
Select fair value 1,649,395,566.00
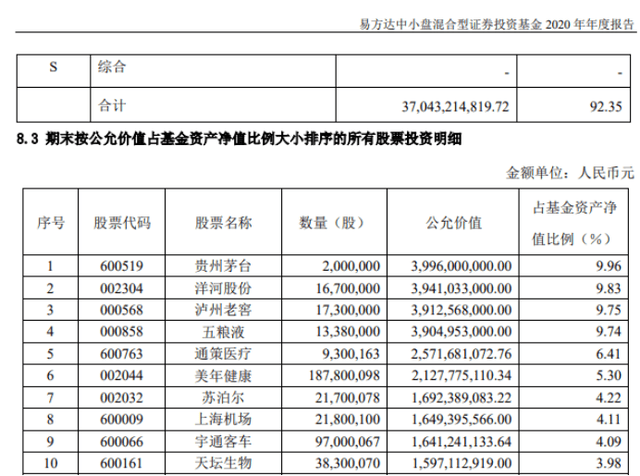point(461,419)
